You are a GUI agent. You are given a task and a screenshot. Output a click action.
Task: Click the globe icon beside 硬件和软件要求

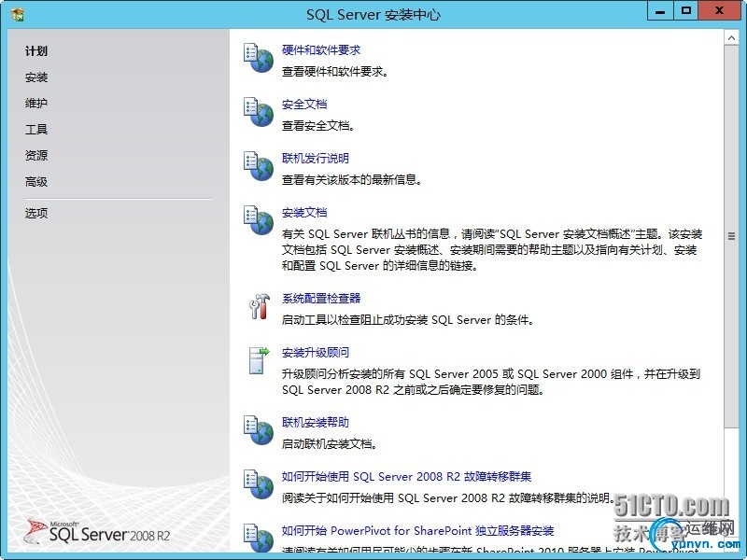259,58
